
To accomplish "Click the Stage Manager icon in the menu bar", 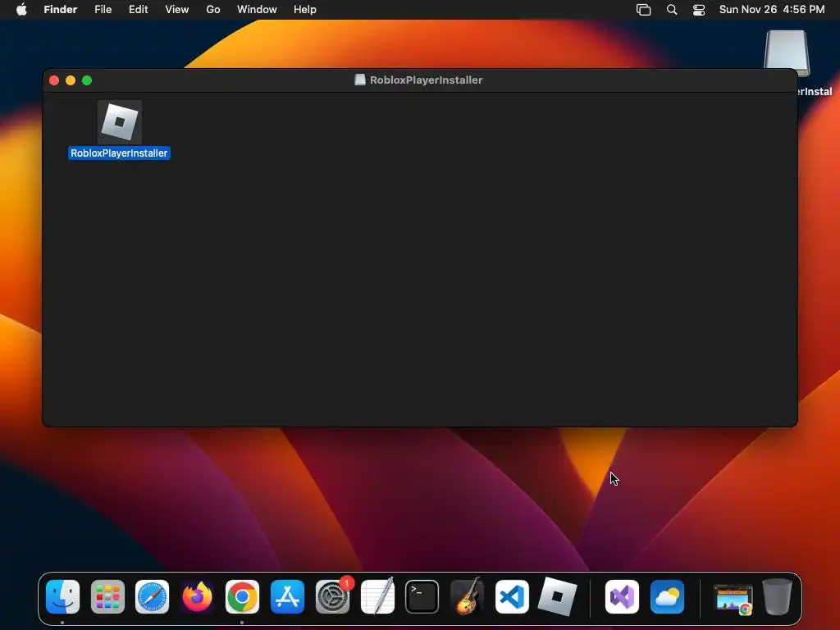I will click(x=643, y=10).
